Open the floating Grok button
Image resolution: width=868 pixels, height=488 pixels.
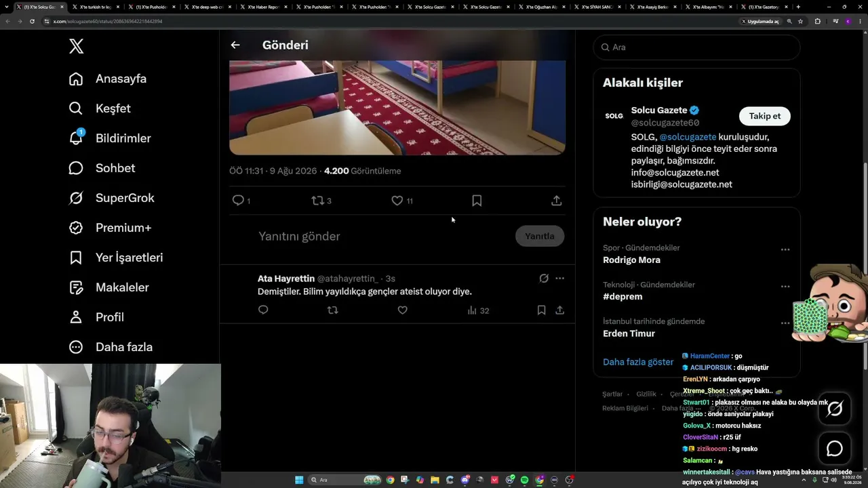(835, 409)
